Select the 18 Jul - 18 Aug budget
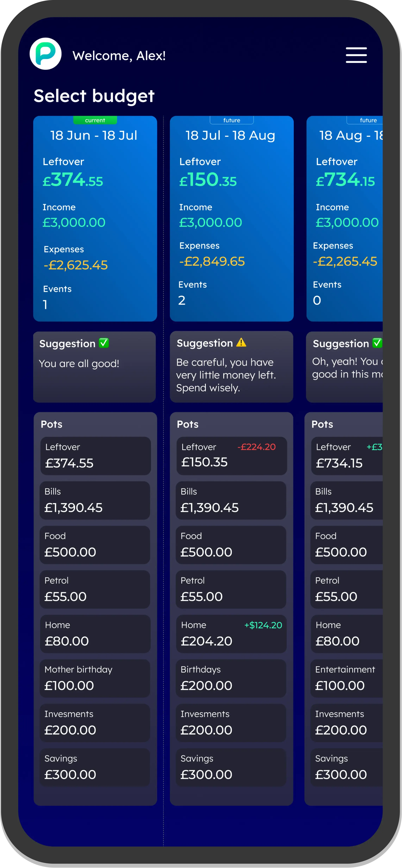 (x=231, y=218)
